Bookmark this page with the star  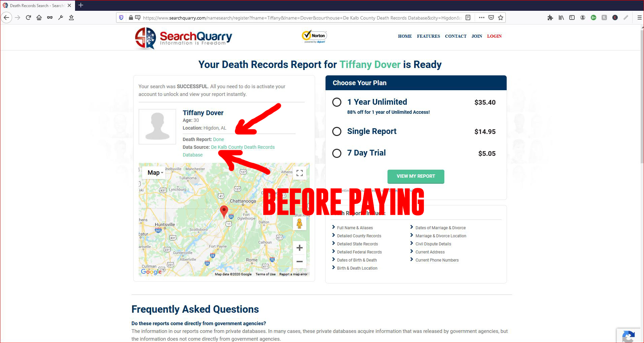coord(501,18)
